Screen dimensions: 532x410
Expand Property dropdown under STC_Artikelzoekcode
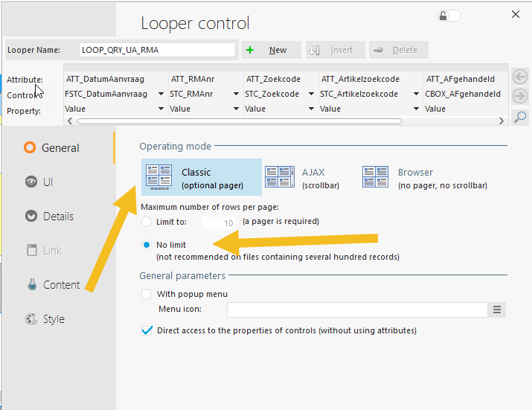(x=416, y=109)
